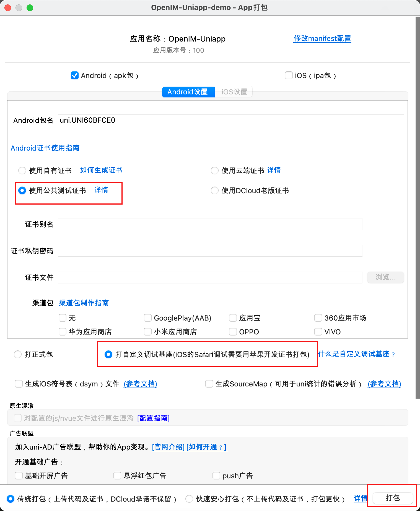The height and width of the screenshot is (511, 420).
Task: Click the 证书文件 path field
Action: 210,277
